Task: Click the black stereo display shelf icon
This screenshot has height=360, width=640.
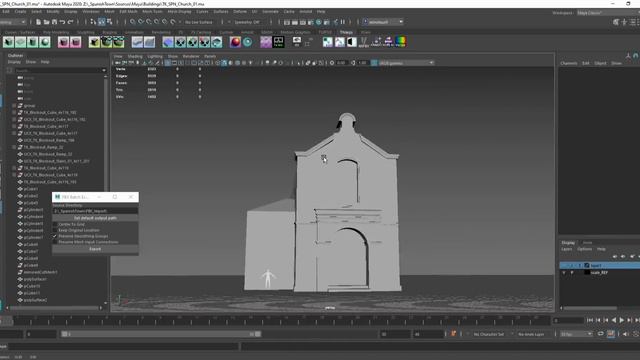Action: (x=278, y=42)
